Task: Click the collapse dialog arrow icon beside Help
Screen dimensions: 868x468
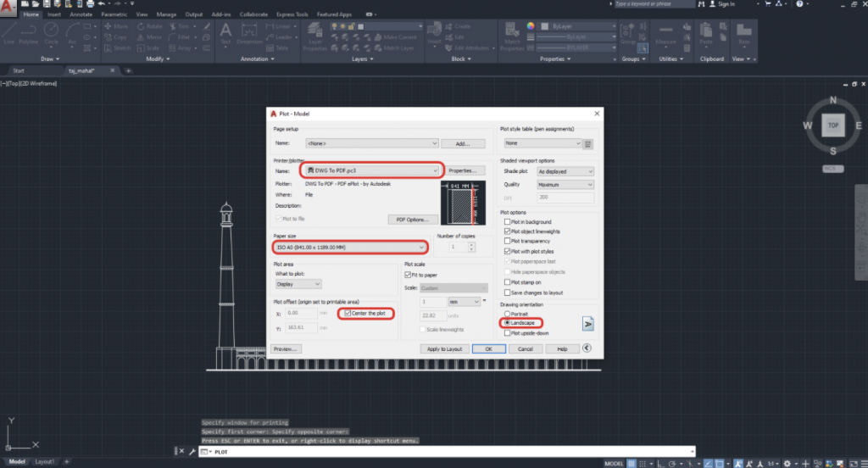Action: click(586, 348)
